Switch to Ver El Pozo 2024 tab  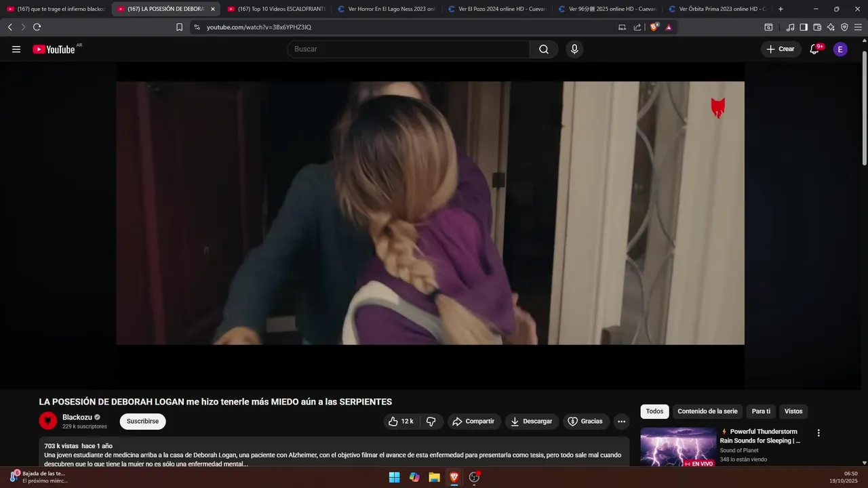point(496,9)
